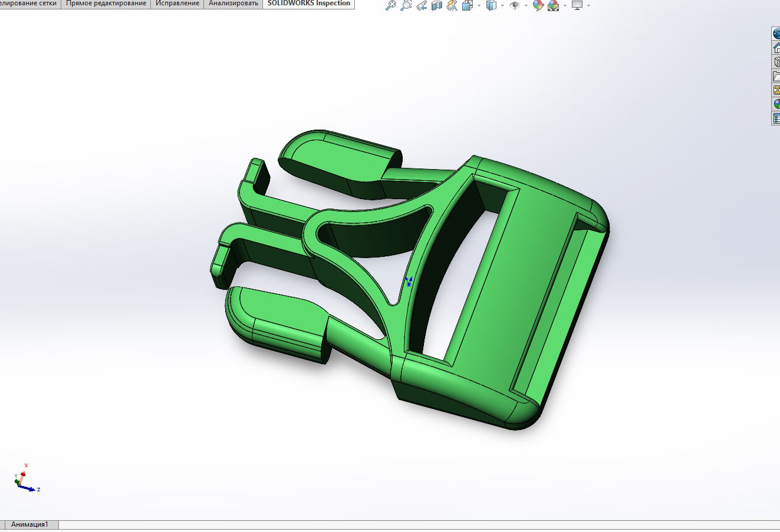Select the blue origin marker on the model
This screenshot has height=532, width=780.
tap(408, 282)
